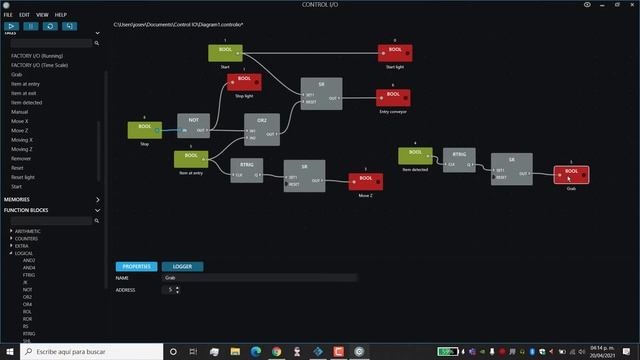Select FACTORY I/O (Running) tag
Viewport: 640px width, 360px height.
[x=37, y=56]
